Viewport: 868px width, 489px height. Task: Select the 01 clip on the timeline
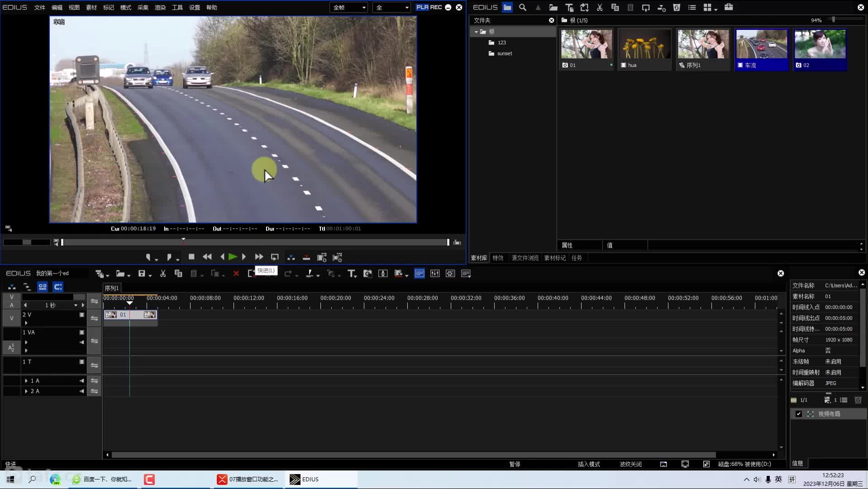click(x=130, y=315)
